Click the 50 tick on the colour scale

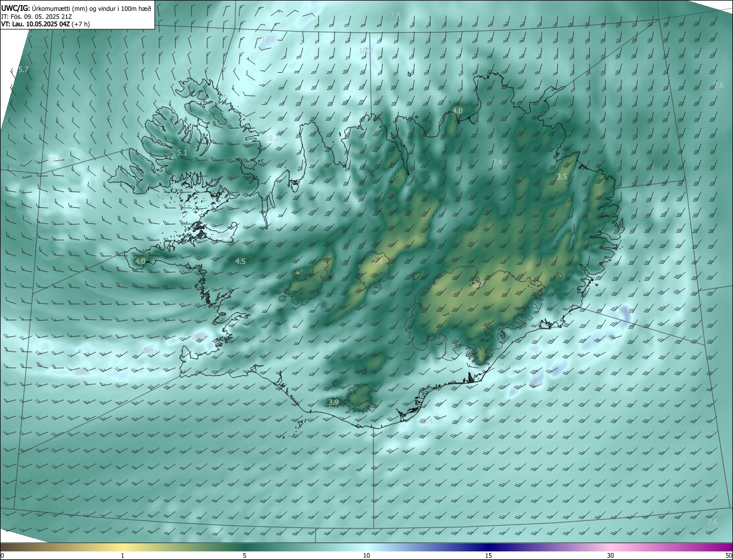click(x=728, y=555)
